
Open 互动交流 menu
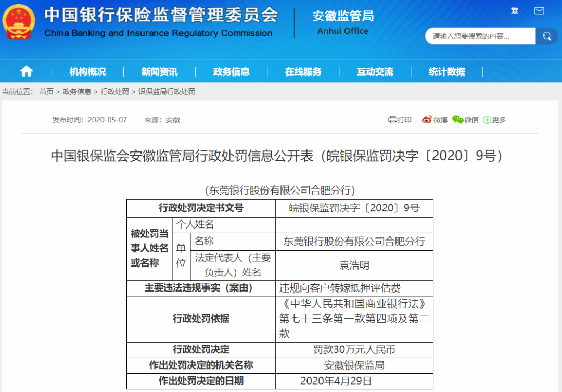(x=375, y=72)
